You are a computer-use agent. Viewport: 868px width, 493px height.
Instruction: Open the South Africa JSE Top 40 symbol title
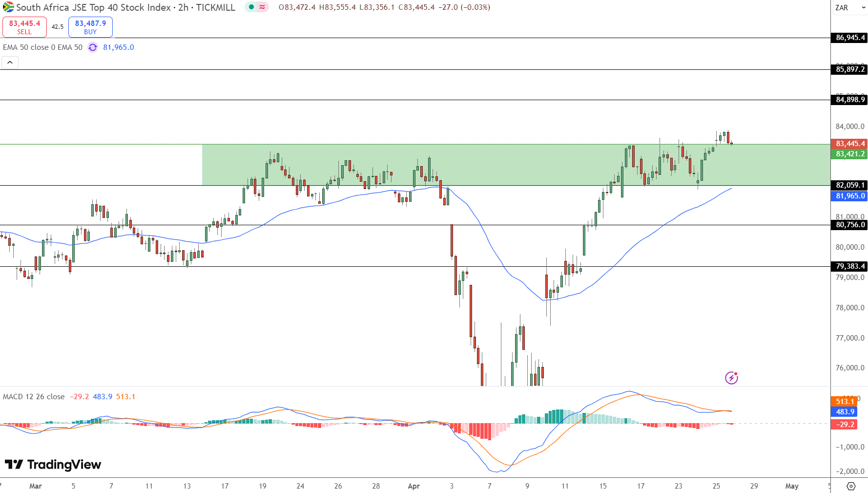125,7
